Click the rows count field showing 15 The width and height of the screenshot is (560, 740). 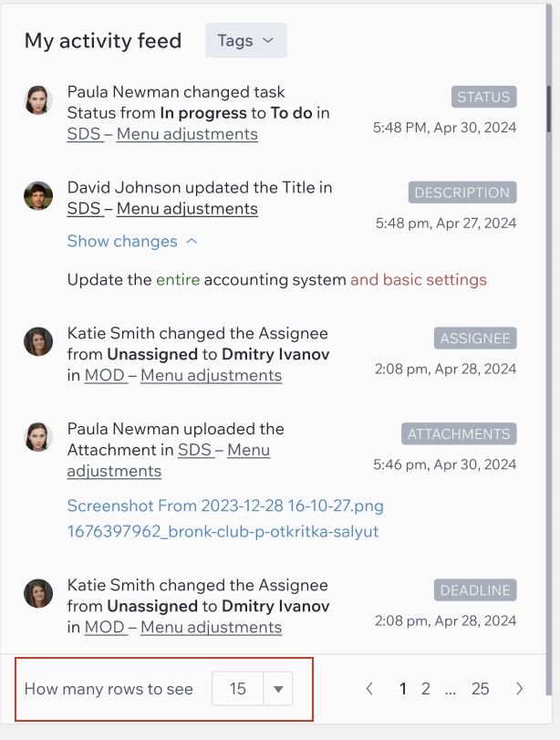238,689
